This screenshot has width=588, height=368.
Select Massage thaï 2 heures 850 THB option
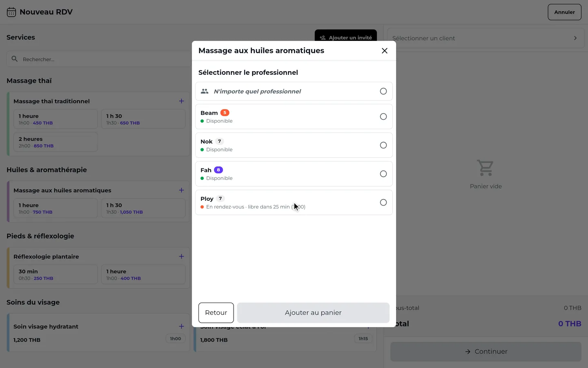tap(56, 142)
